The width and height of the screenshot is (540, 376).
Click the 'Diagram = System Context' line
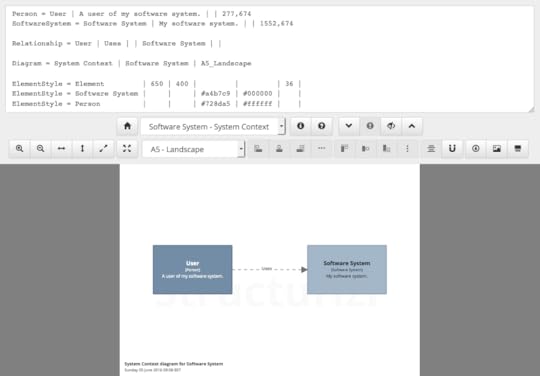(132, 64)
